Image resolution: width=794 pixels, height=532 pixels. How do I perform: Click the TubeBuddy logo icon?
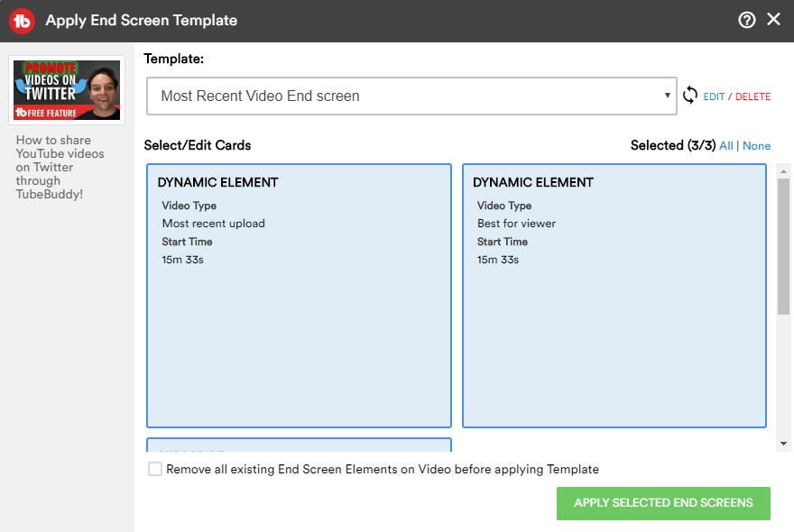click(x=22, y=20)
